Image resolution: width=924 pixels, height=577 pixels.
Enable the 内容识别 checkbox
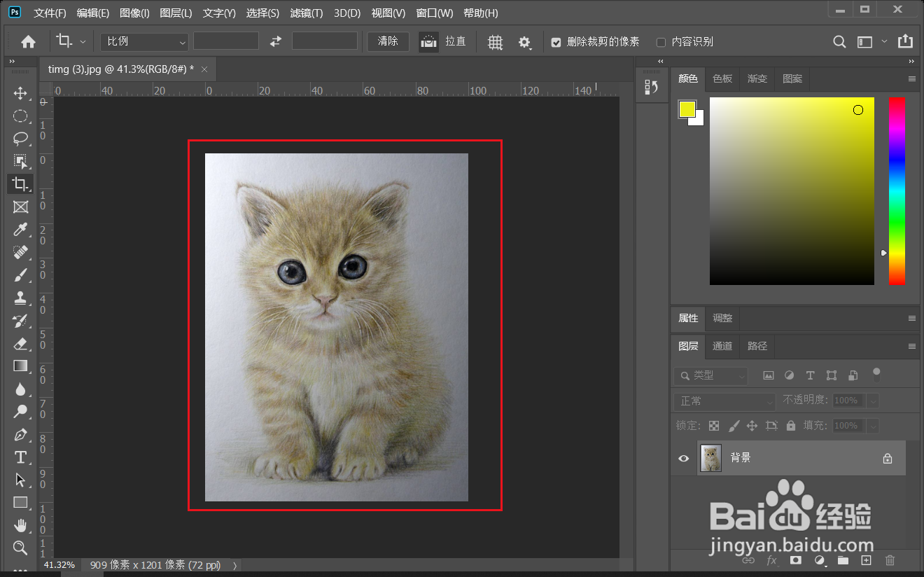(x=661, y=42)
